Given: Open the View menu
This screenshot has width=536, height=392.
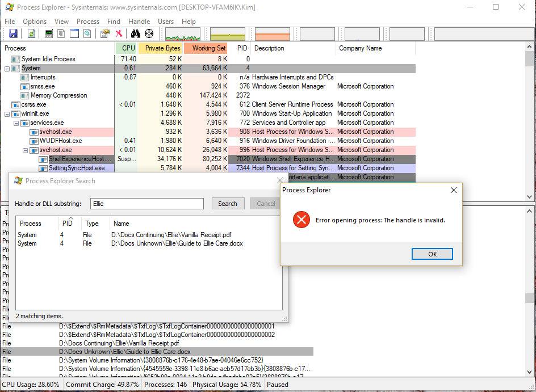Looking at the screenshot, I should tap(61, 21).
